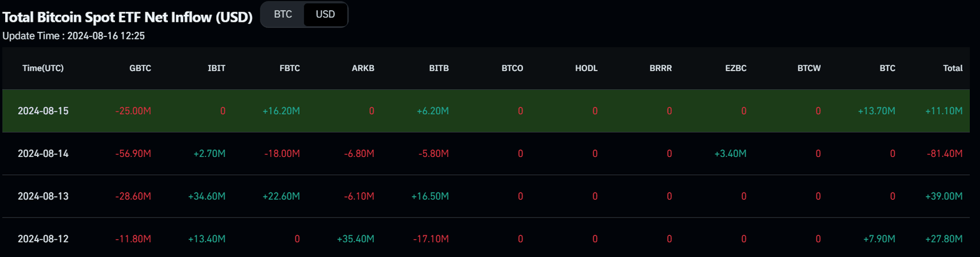
Task: Select the HODL column header
Action: click(x=586, y=68)
